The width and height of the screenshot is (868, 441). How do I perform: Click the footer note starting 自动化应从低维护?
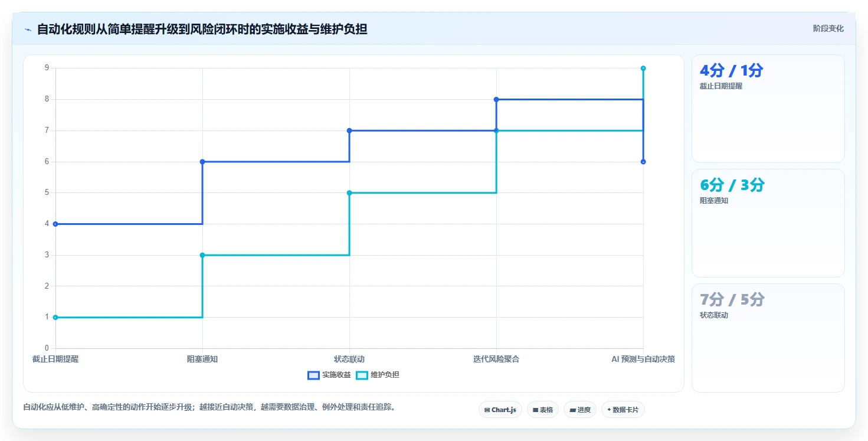point(209,407)
